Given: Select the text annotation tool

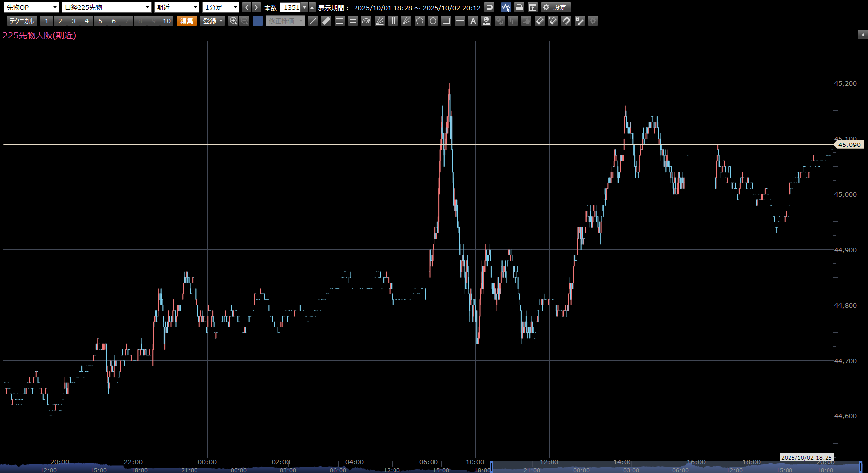Looking at the screenshot, I should [473, 21].
